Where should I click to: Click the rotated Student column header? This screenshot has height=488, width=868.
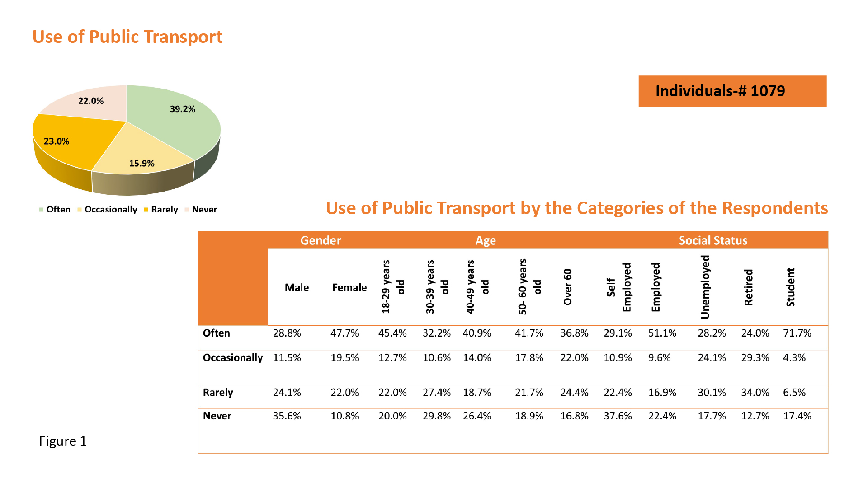[x=790, y=287]
